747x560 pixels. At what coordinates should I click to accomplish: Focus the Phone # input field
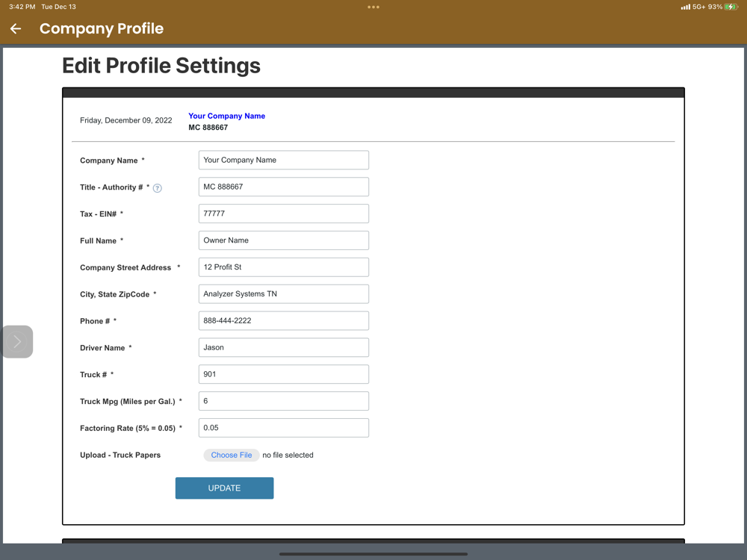coord(283,320)
